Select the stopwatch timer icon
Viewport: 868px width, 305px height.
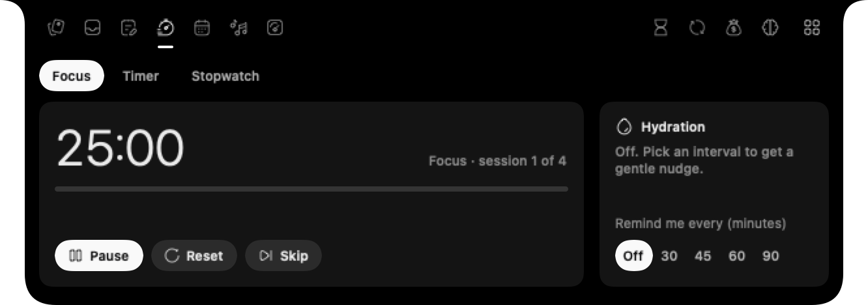166,28
